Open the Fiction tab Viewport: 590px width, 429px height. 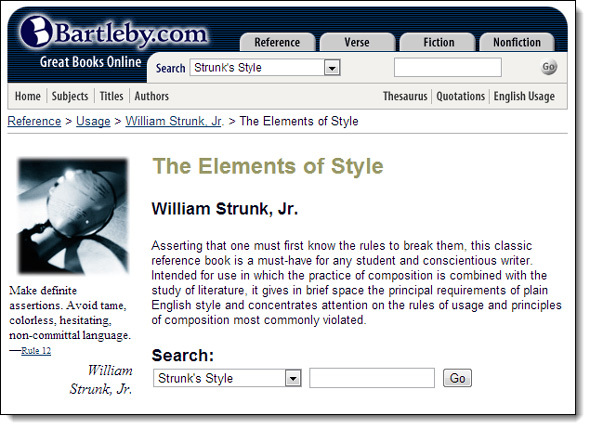[x=438, y=42]
